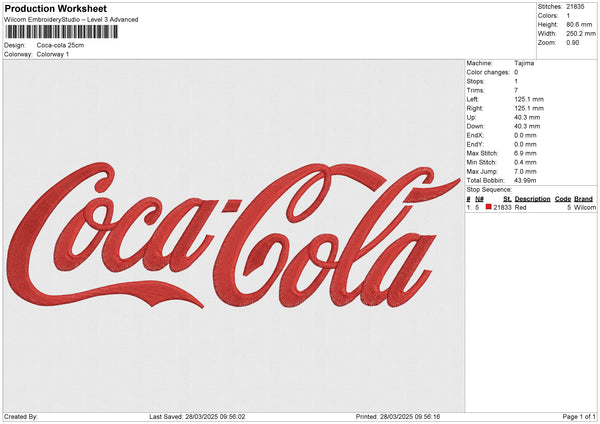Click the 'Production Worksheet' title
This screenshot has height=424, width=600.
click(56, 8)
